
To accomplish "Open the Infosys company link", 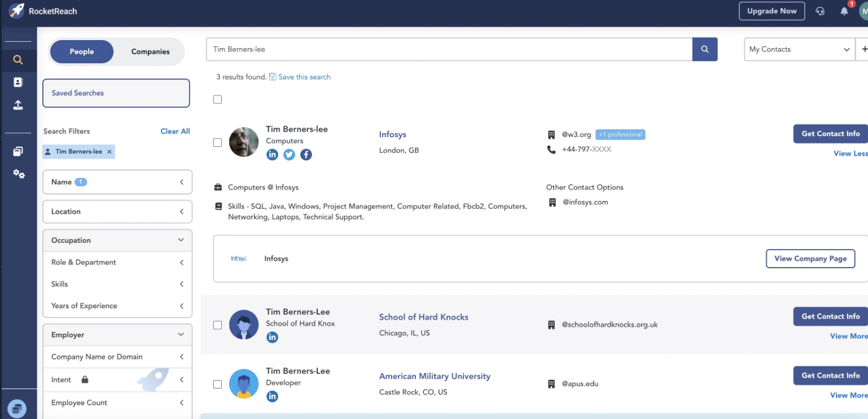I will click(x=393, y=134).
